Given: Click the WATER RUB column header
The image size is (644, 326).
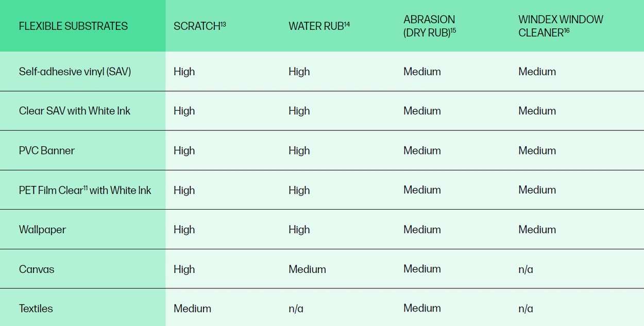Looking at the screenshot, I should pos(315,27).
